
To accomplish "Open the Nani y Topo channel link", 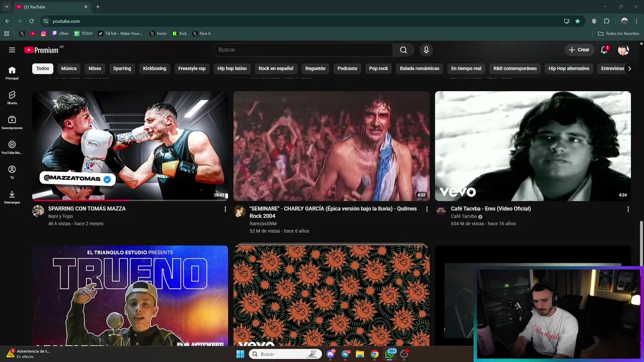I will tap(60, 216).
